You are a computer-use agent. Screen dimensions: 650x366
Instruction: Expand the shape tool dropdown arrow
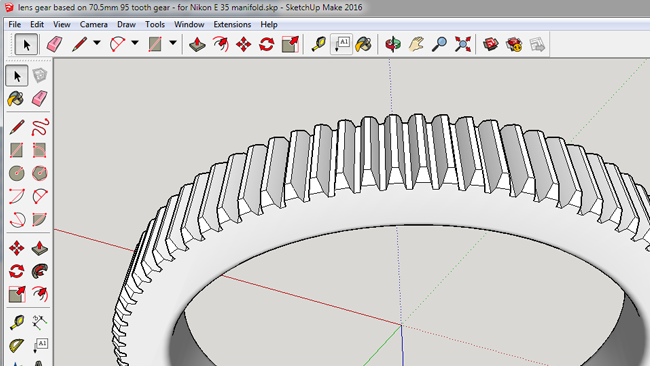[173, 43]
